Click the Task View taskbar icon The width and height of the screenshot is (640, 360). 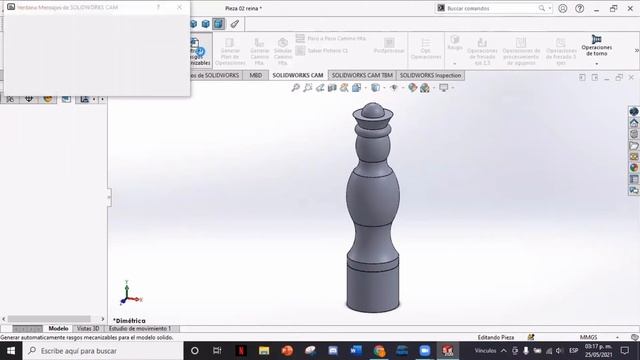pyautogui.click(x=217, y=351)
